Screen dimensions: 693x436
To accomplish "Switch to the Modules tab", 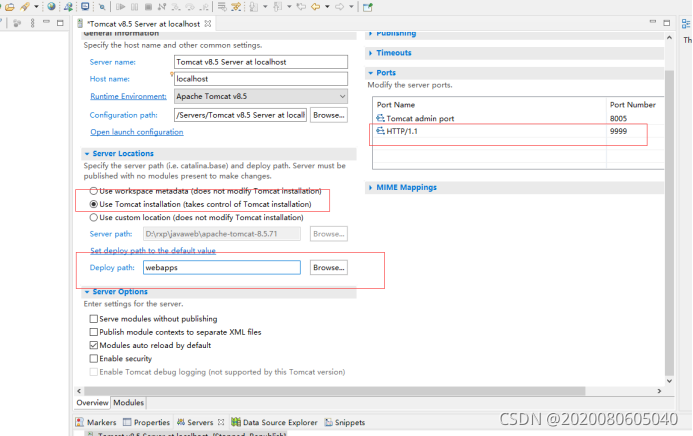I will [x=128, y=402].
